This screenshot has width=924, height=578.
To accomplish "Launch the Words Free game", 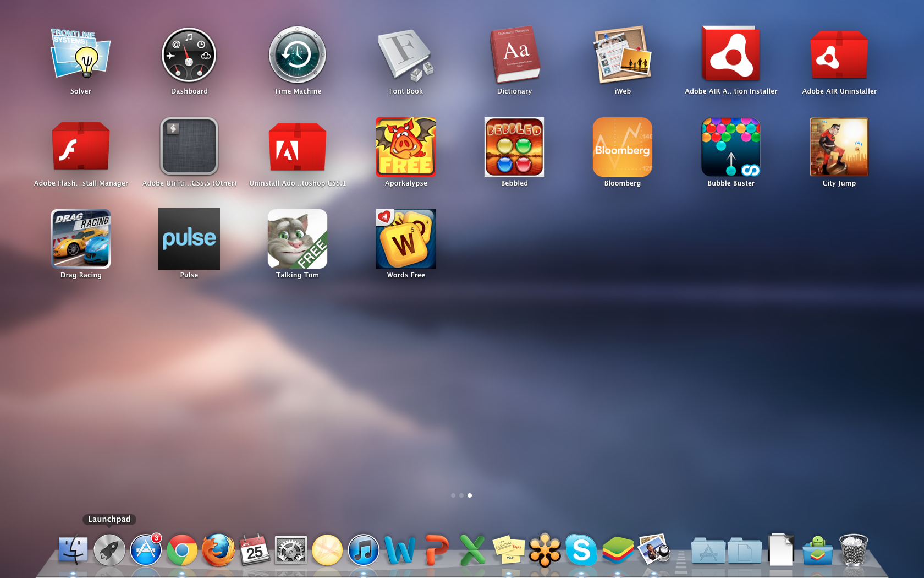I will pos(406,239).
